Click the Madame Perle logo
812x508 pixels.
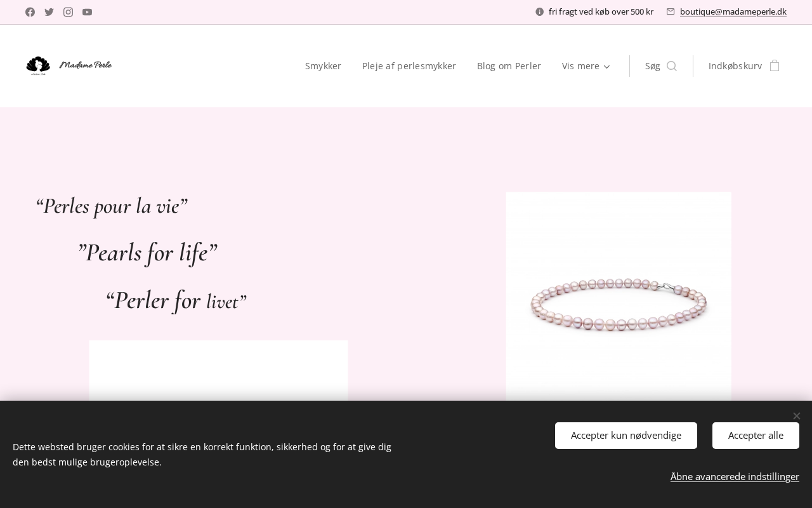[x=69, y=65]
